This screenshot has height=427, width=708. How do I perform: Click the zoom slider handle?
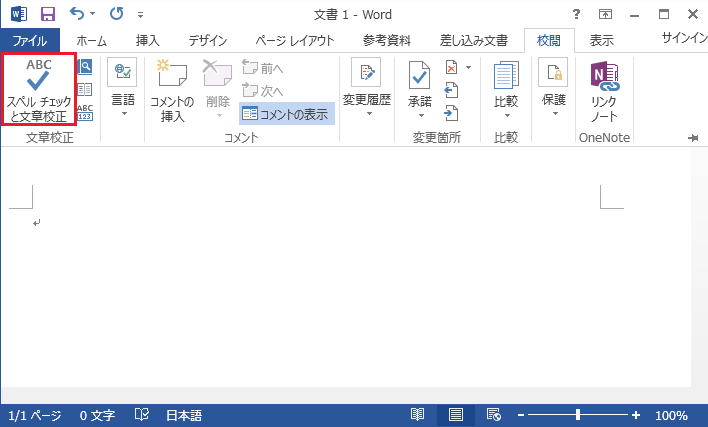(x=578, y=415)
